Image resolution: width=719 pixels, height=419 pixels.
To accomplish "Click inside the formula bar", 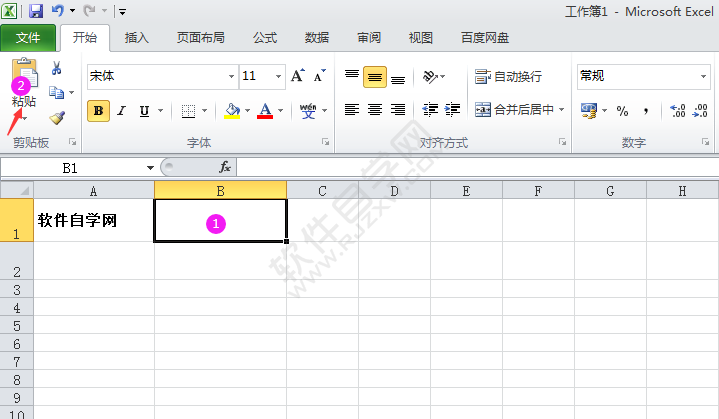I will 477,167.
